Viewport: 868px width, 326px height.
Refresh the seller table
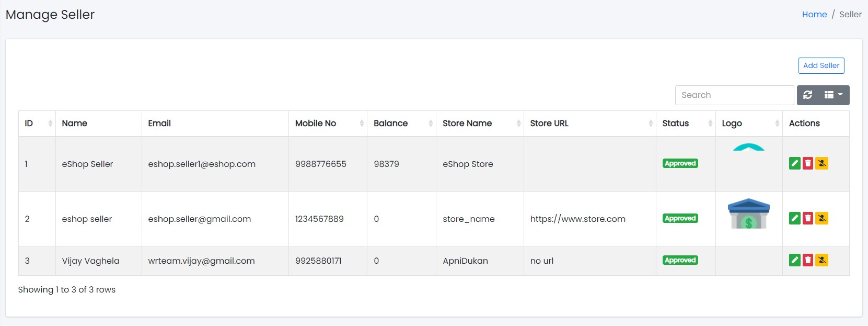(807, 95)
